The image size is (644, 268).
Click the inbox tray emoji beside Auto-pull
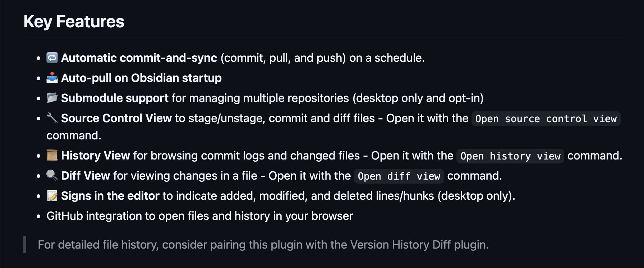(52, 78)
